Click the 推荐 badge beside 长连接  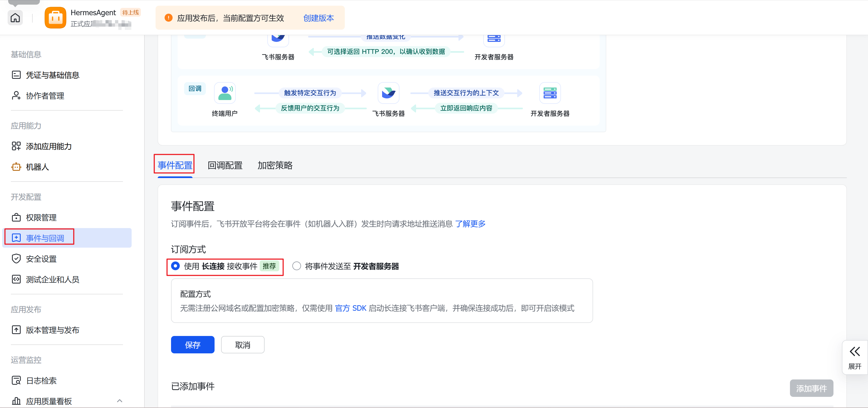click(269, 266)
